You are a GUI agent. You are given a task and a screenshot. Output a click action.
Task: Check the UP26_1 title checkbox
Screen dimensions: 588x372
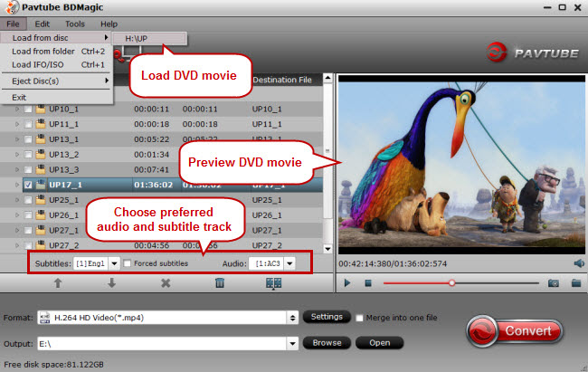pyautogui.click(x=28, y=215)
